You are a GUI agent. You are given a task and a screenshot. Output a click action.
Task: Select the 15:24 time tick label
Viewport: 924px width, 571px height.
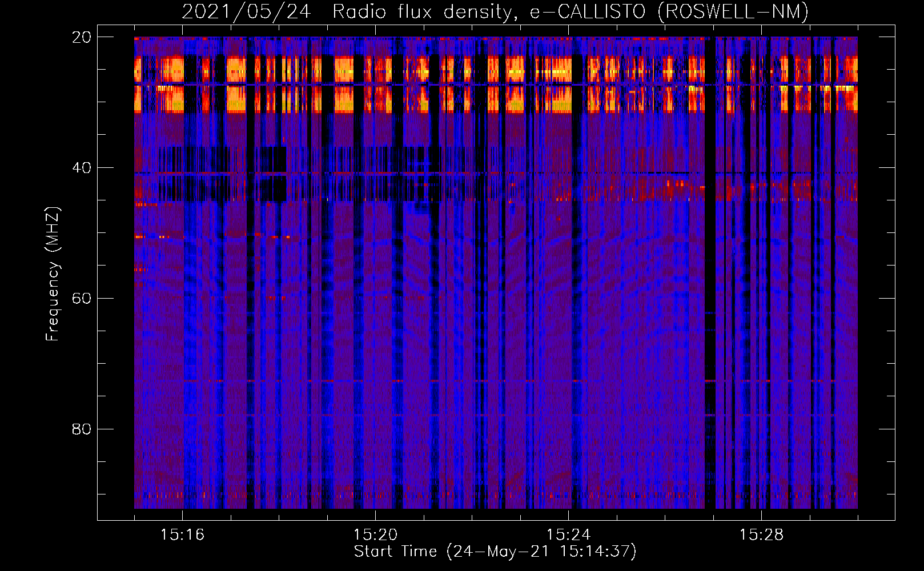point(568,535)
